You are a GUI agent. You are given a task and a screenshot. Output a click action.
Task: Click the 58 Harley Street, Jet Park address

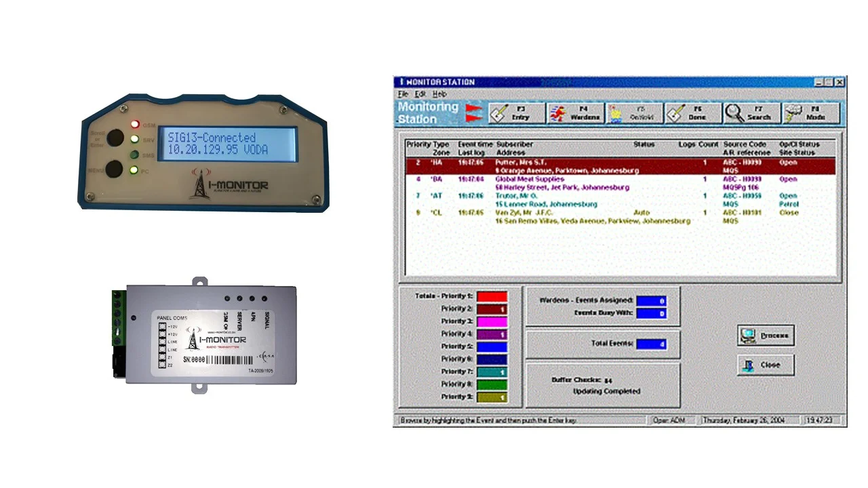pyautogui.click(x=562, y=187)
